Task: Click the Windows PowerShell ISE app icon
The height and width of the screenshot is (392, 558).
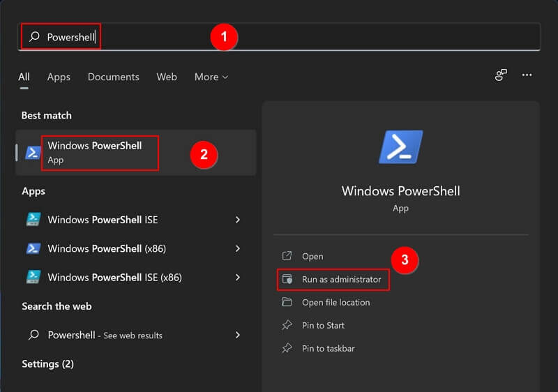Action: click(x=33, y=220)
